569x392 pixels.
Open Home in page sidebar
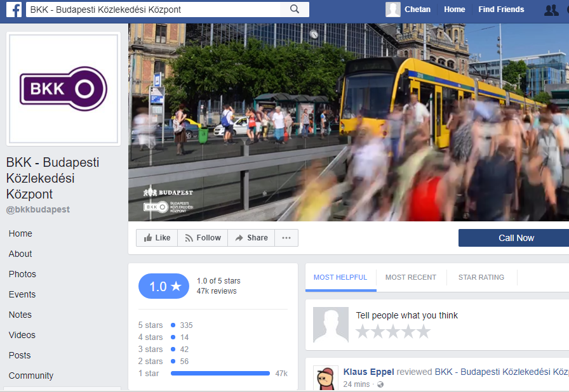point(20,233)
